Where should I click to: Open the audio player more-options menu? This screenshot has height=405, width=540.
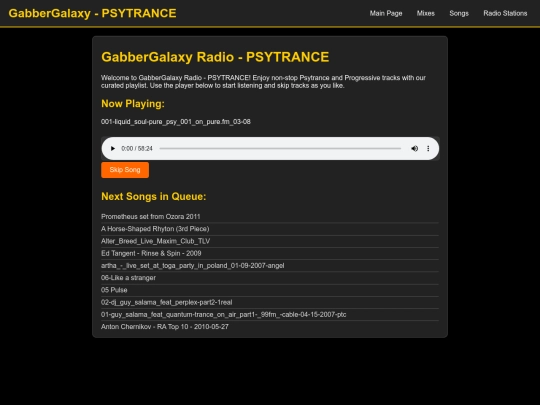coord(428,148)
